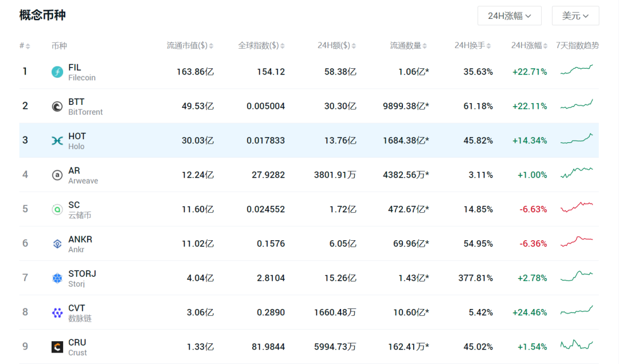Click ANKR index value 0.1576
619x364 pixels.
click(271, 244)
